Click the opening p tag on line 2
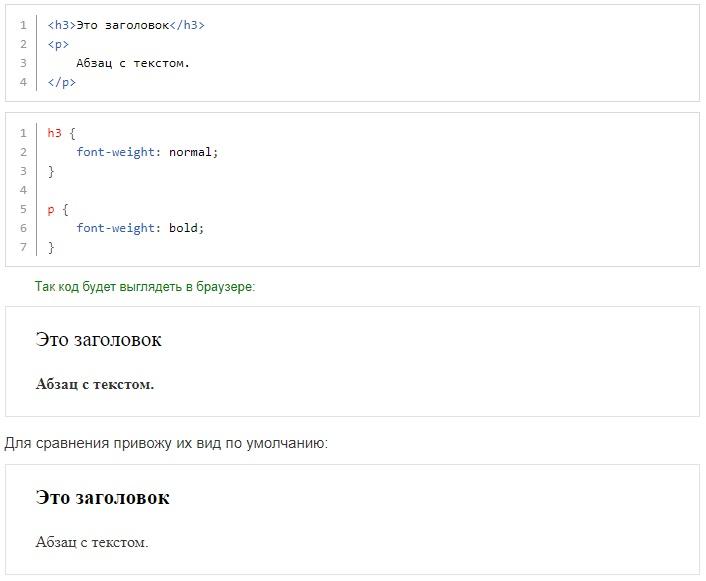The height and width of the screenshot is (581, 706). 58,45
